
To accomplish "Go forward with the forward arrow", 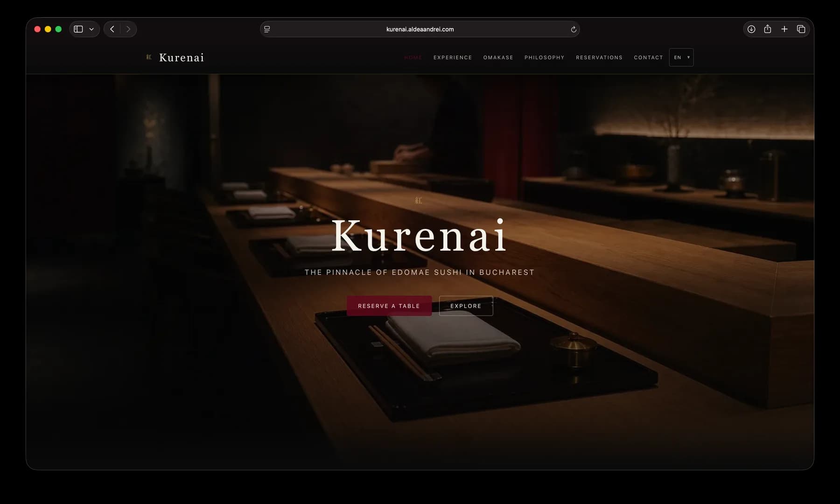I will [x=128, y=29].
